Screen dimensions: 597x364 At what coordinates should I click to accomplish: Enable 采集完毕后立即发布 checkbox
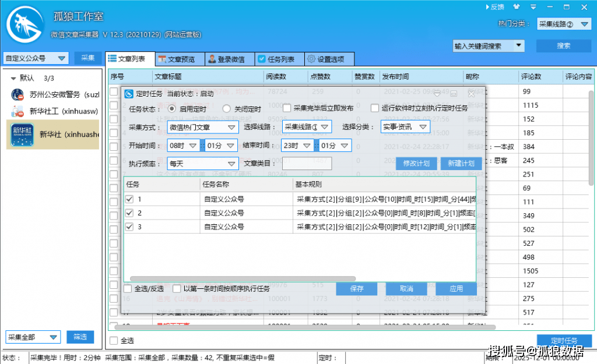[x=287, y=108]
